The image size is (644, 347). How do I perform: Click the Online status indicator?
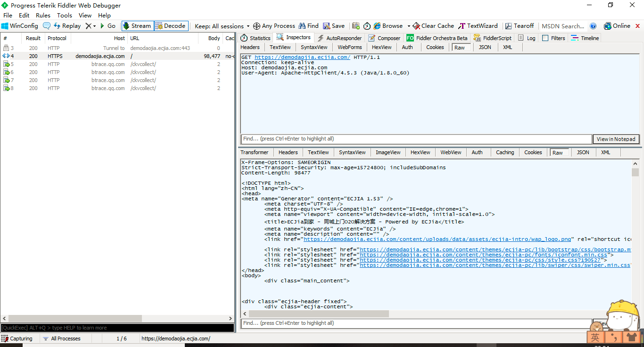click(x=617, y=26)
